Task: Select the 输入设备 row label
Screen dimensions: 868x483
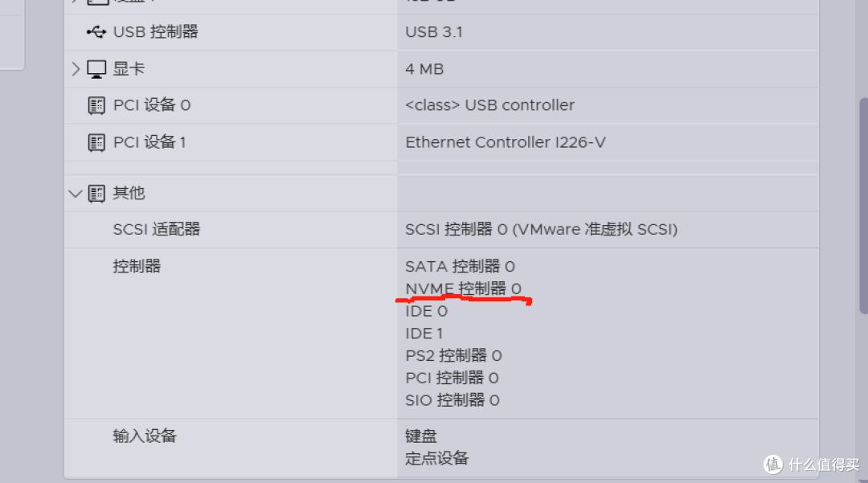Action: click(145, 436)
